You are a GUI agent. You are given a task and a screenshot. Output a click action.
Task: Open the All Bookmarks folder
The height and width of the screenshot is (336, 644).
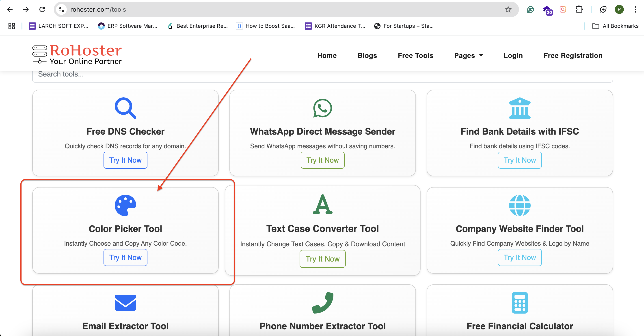click(x=615, y=26)
